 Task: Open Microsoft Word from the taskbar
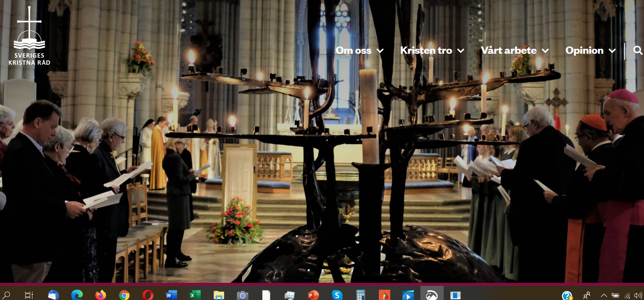pyautogui.click(x=172, y=295)
